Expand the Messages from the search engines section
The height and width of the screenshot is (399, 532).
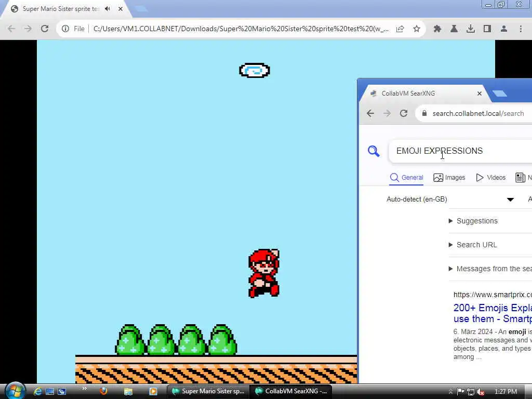490,269
